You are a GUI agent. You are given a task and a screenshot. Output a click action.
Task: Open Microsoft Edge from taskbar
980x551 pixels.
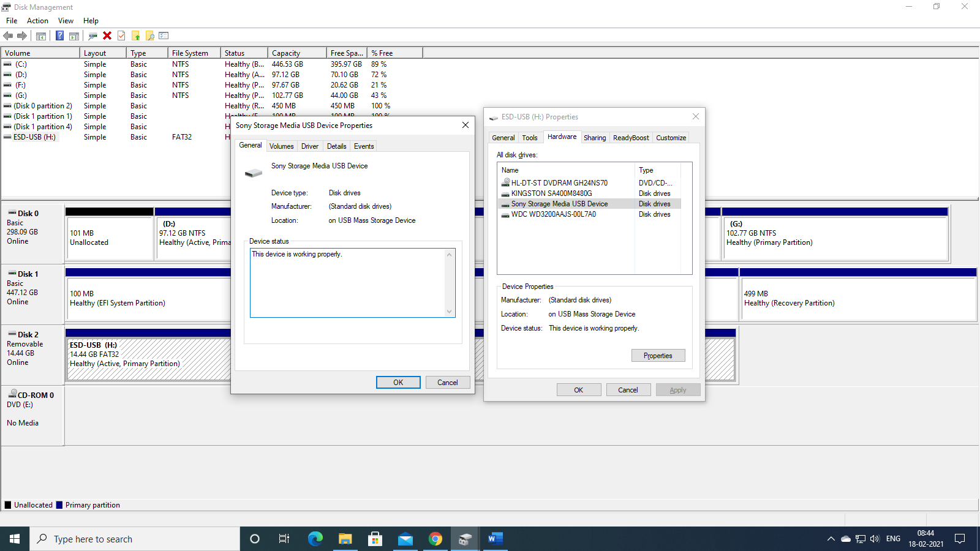coord(315,539)
